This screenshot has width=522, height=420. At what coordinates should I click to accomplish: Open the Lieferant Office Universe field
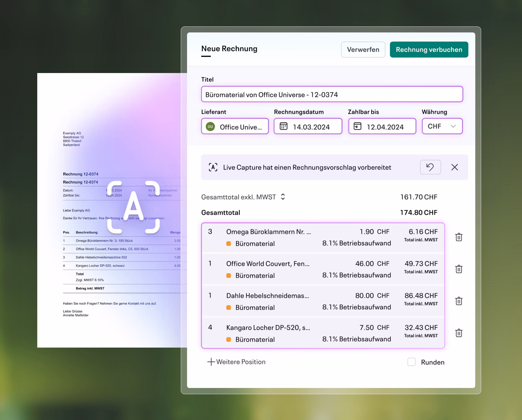tap(235, 126)
